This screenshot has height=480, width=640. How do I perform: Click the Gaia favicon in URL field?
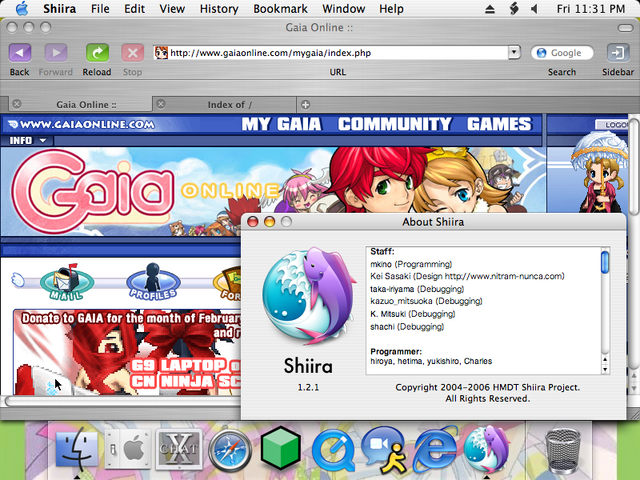coord(161,53)
